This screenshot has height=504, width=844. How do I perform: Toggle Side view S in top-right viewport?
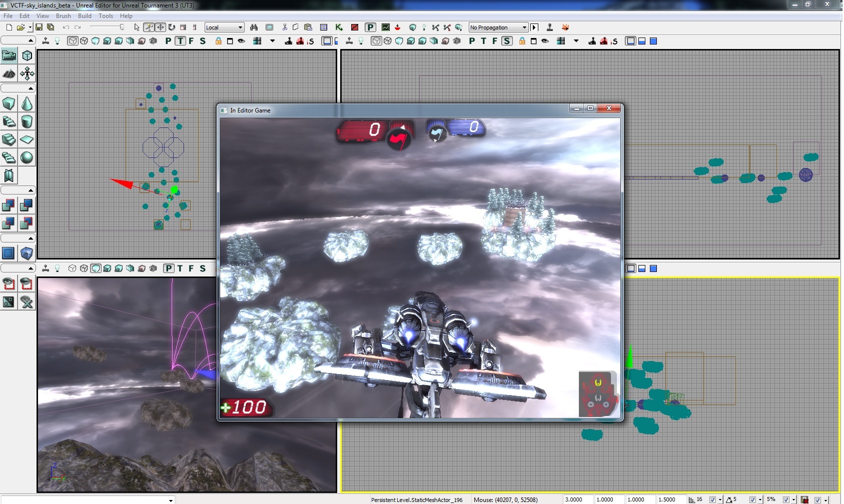[x=506, y=41]
